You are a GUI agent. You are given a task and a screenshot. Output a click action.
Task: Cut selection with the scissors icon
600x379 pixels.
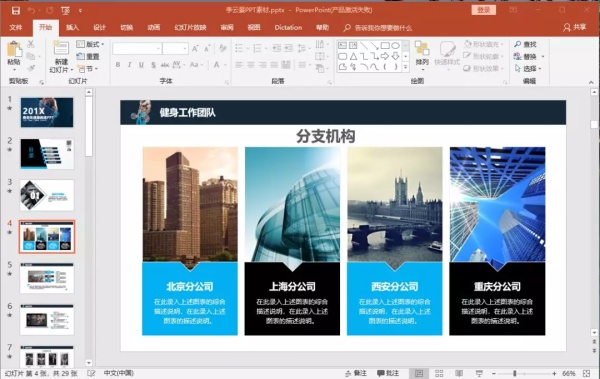pos(31,44)
